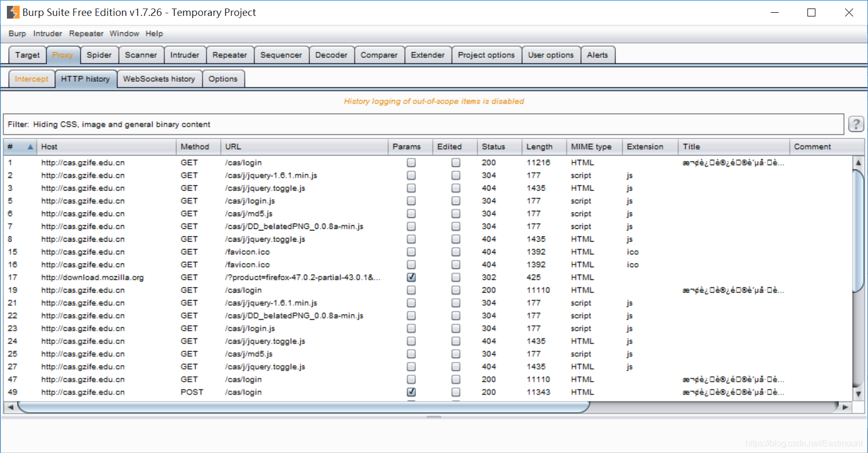Sort by the Extension column header
This screenshot has height=453, width=868.
coord(650,147)
